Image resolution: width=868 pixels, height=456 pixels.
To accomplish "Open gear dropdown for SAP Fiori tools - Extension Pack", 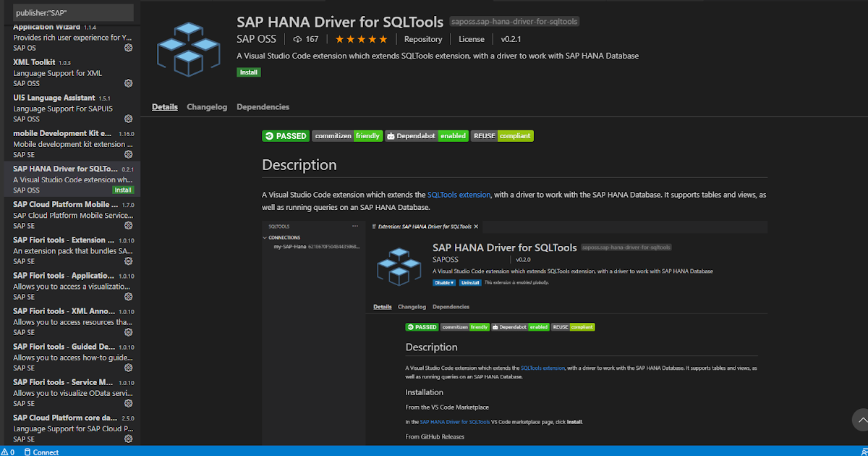I will coord(128,261).
